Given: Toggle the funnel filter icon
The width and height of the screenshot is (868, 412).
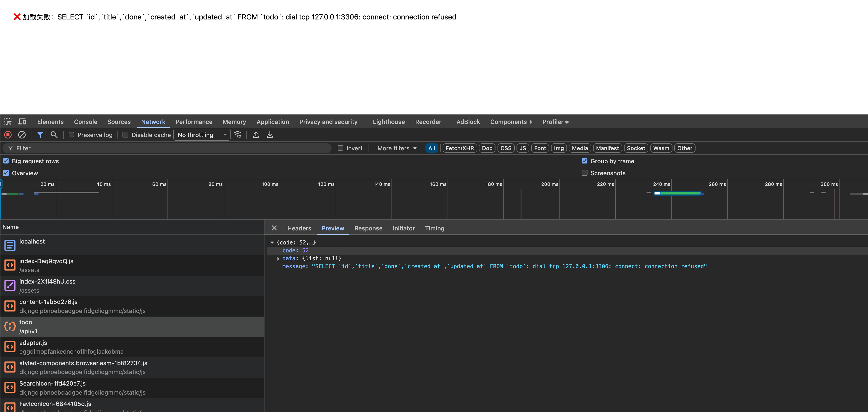Looking at the screenshot, I should (40, 135).
